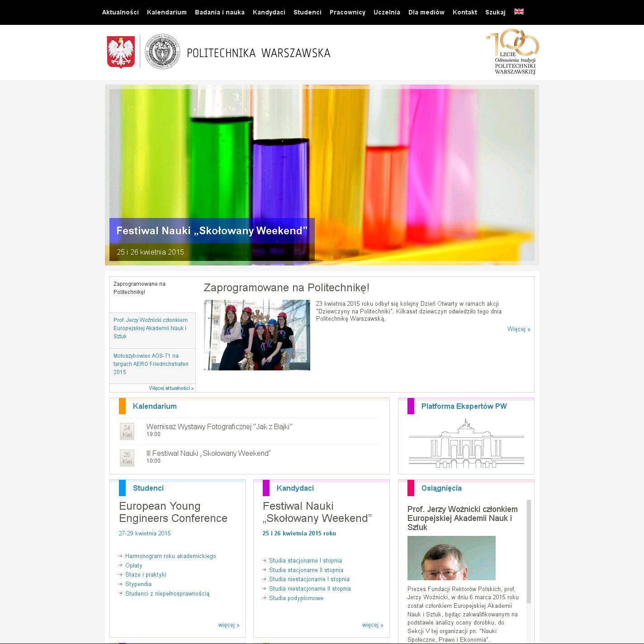Click 'więcej »' in the Studenci box
The height and width of the screenshot is (644, 644).
point(229,625)
